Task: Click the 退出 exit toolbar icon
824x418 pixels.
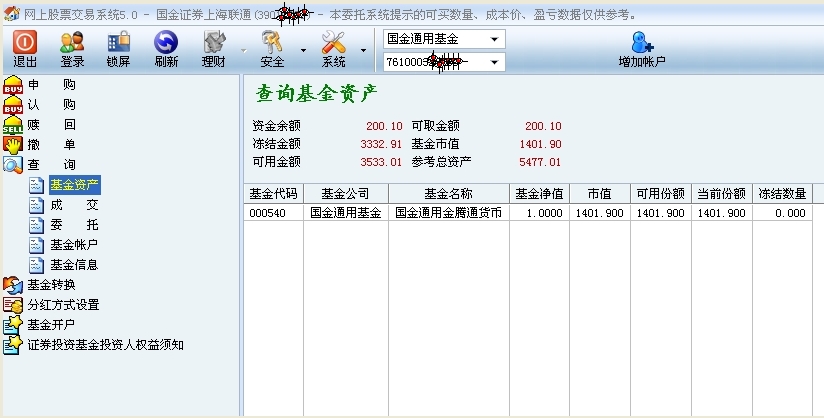Action: click(25, 42)
